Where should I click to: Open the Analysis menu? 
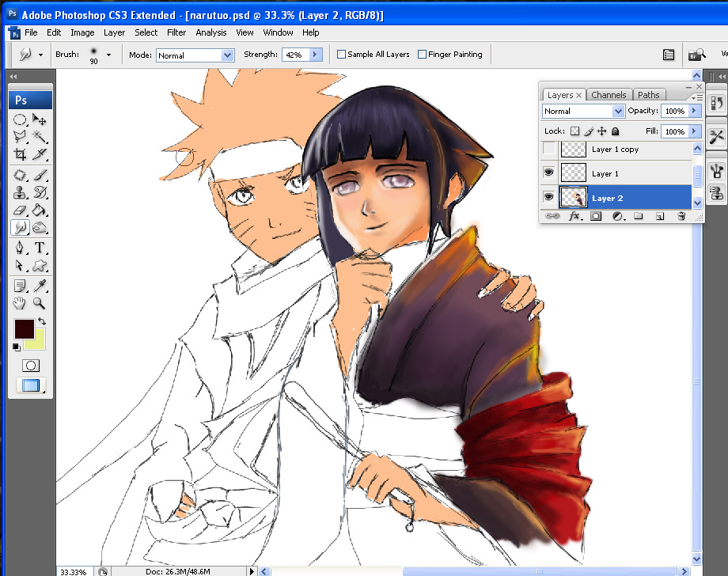point(211,32)
